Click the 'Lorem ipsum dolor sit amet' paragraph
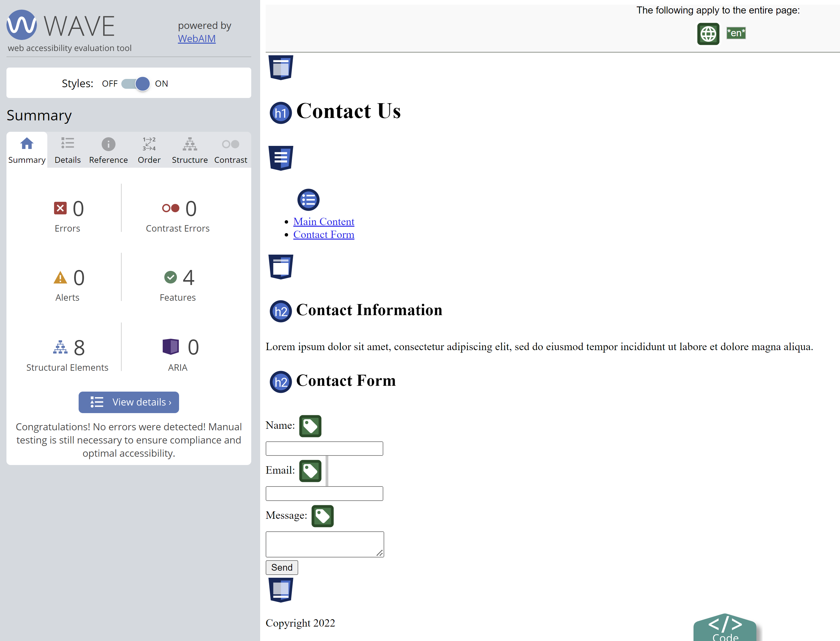840x641 pixels. [539, 346]
